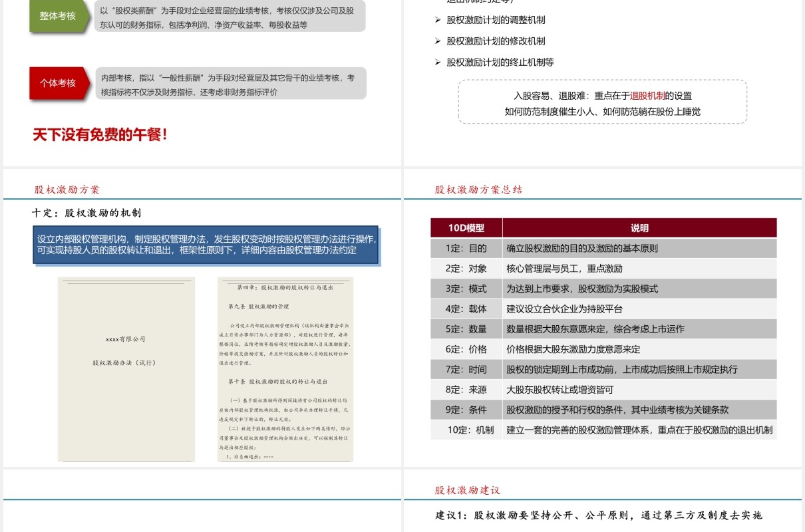805x532 pixels.
Task: Click the line 如何防范制度催生小人 in dashed box
Action: pyautogui.click(x=603, y=112)
